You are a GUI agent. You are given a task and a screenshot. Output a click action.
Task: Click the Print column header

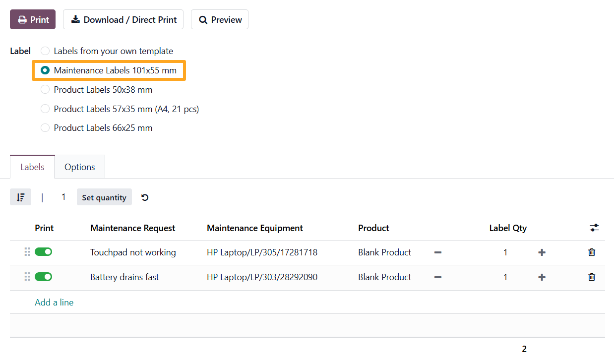[x=44, y=228]
